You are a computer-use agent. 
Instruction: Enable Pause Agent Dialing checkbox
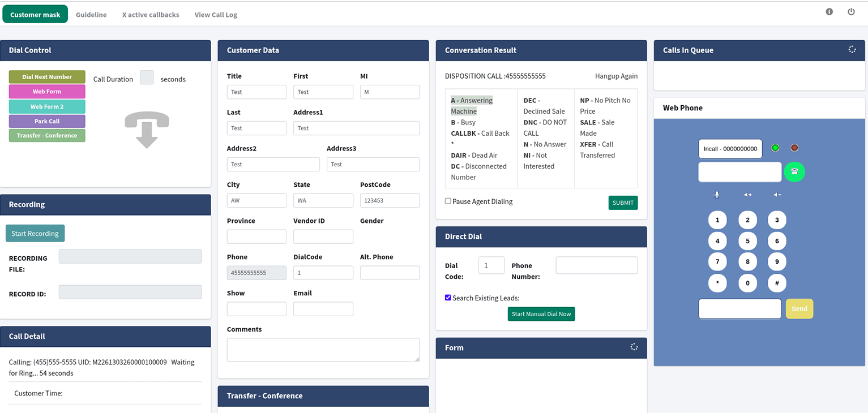(x=448, y=201)
